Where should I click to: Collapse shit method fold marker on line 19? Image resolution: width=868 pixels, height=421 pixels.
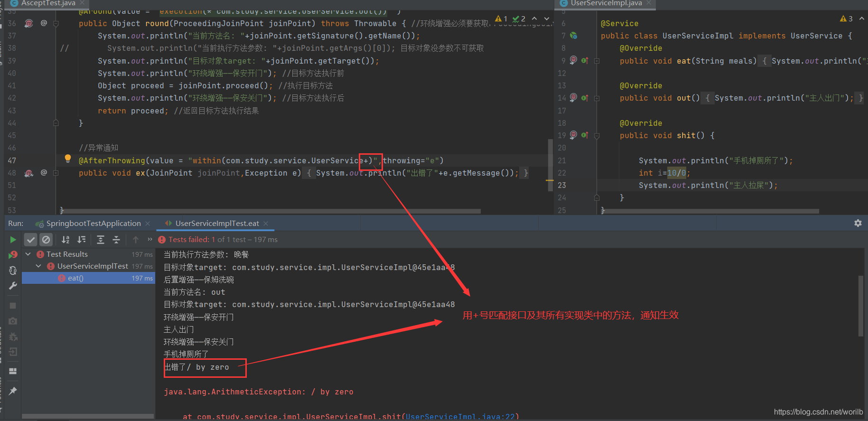[597, 136]
